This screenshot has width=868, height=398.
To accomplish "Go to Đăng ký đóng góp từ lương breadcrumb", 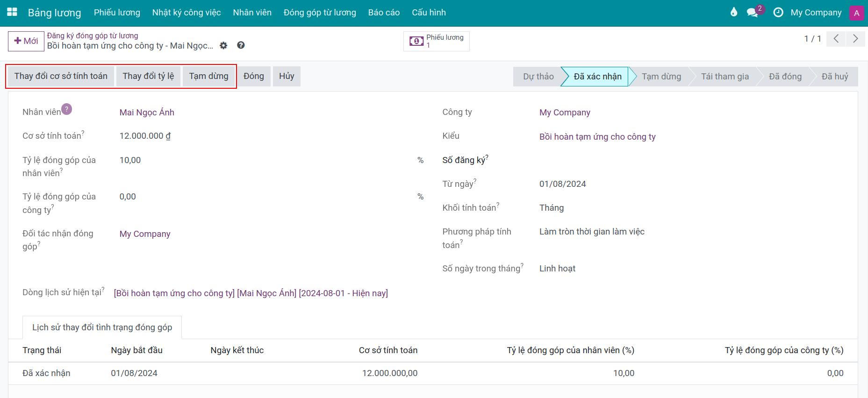I will pyautogui.click(x=93, y=36).
